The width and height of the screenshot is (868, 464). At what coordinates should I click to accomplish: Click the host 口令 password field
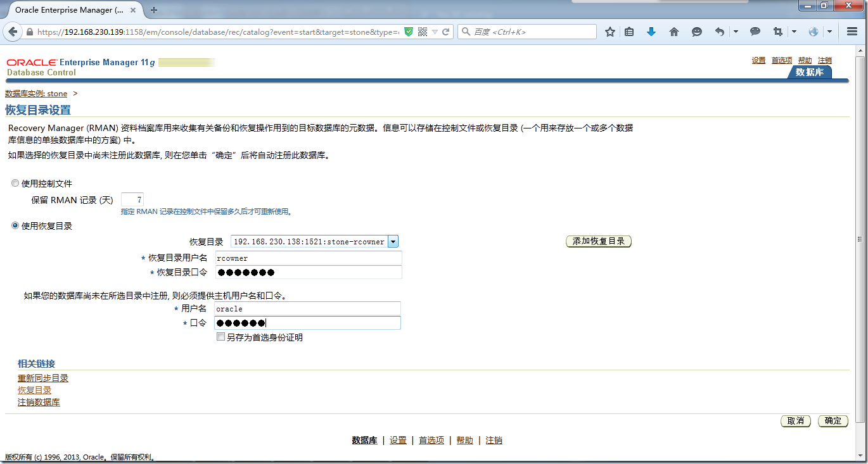coord(307,323)
